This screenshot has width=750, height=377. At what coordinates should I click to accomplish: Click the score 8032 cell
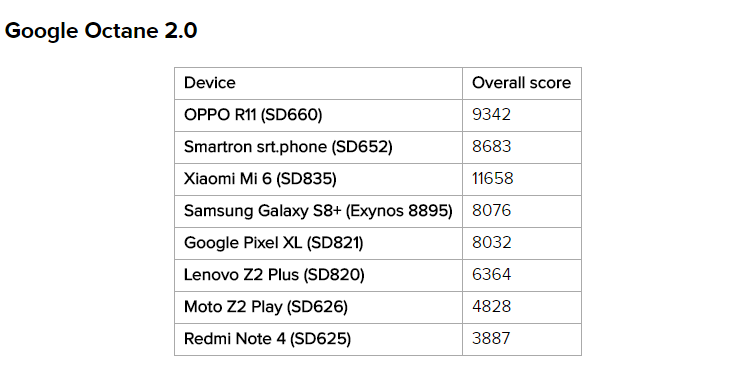coord(522,244)
